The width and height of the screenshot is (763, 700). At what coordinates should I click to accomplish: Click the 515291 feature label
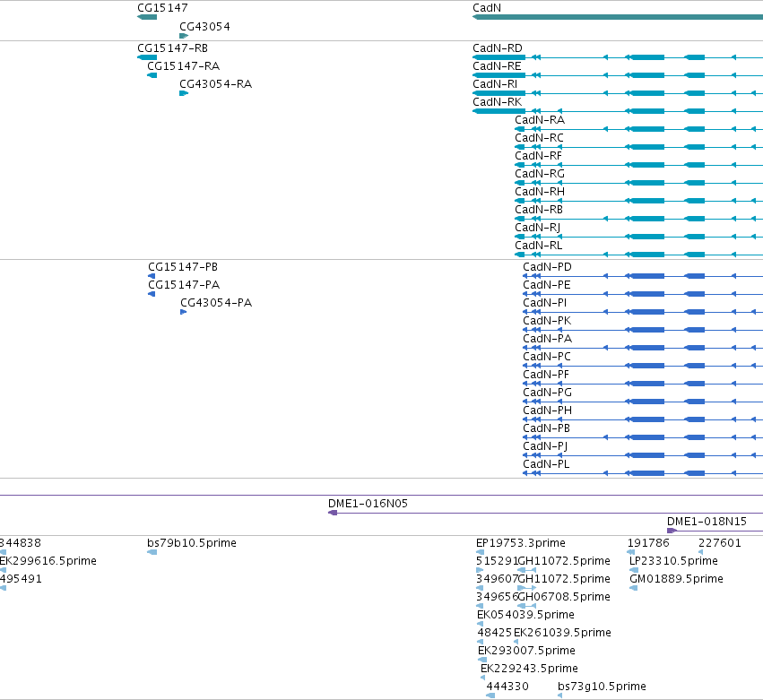[497, 561]
